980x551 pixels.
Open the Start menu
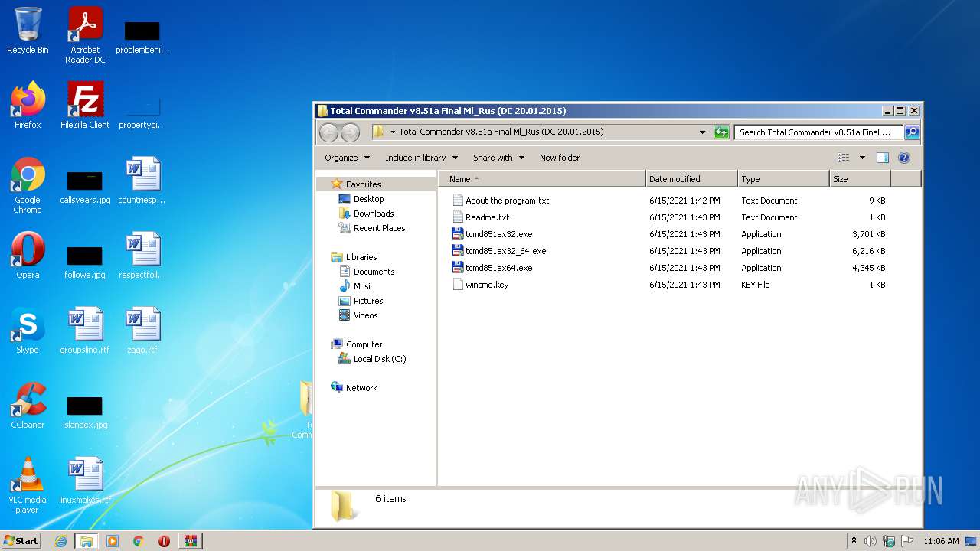click(x=21, y=540)
